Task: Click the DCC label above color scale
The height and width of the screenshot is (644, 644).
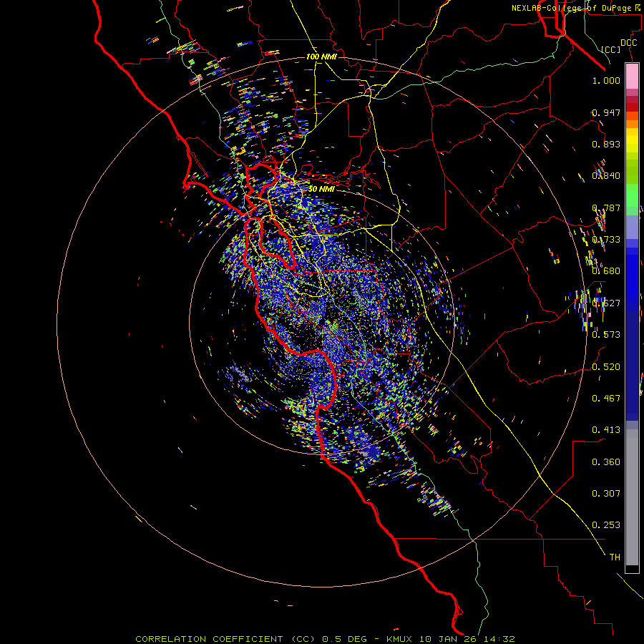Action: click(628, 43)
